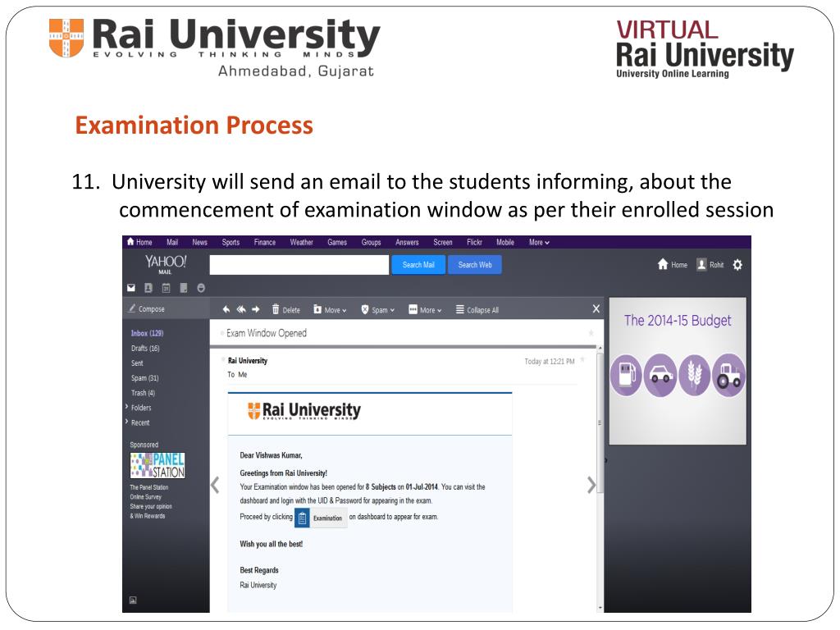840x630 pixels.
Task: Click the Rai University sender name
Action: coord(248,361)
